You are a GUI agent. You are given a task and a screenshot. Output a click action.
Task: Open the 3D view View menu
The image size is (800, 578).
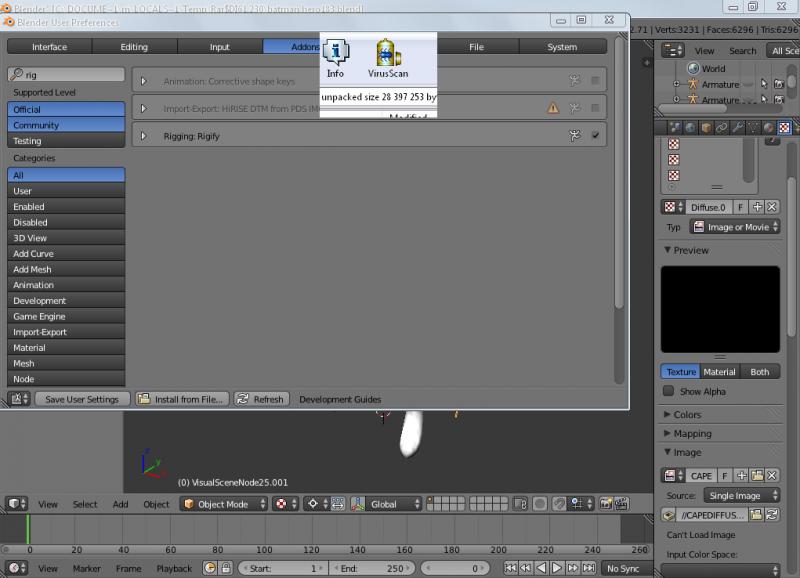[x=47, y=505]
